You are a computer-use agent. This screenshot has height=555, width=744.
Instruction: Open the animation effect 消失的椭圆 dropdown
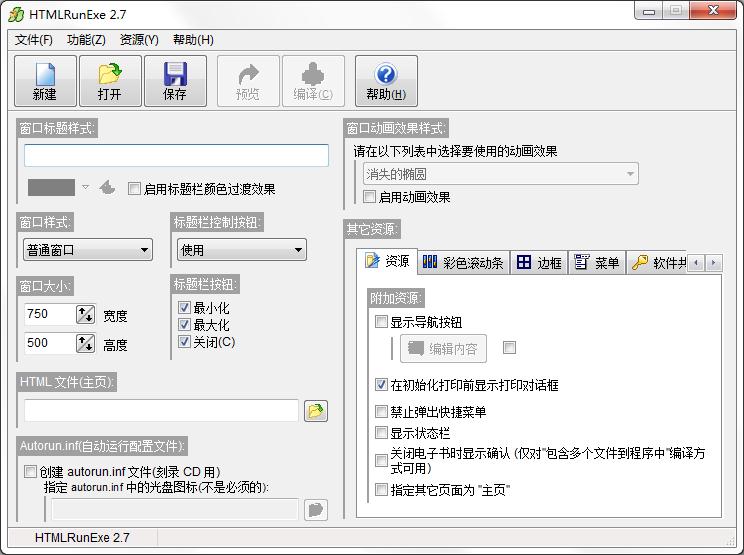[x=501, y=174]
